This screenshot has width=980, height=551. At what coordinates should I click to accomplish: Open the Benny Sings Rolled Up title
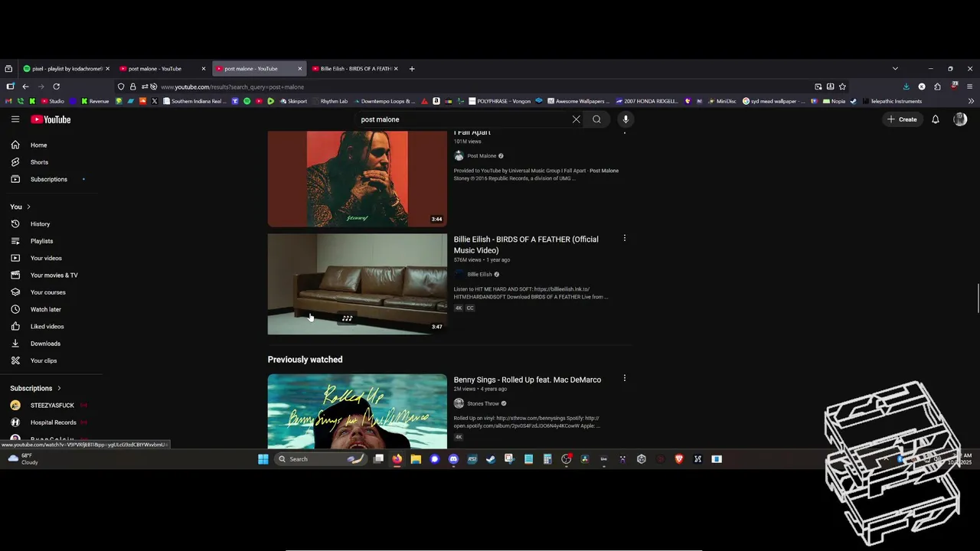(528, 380)
